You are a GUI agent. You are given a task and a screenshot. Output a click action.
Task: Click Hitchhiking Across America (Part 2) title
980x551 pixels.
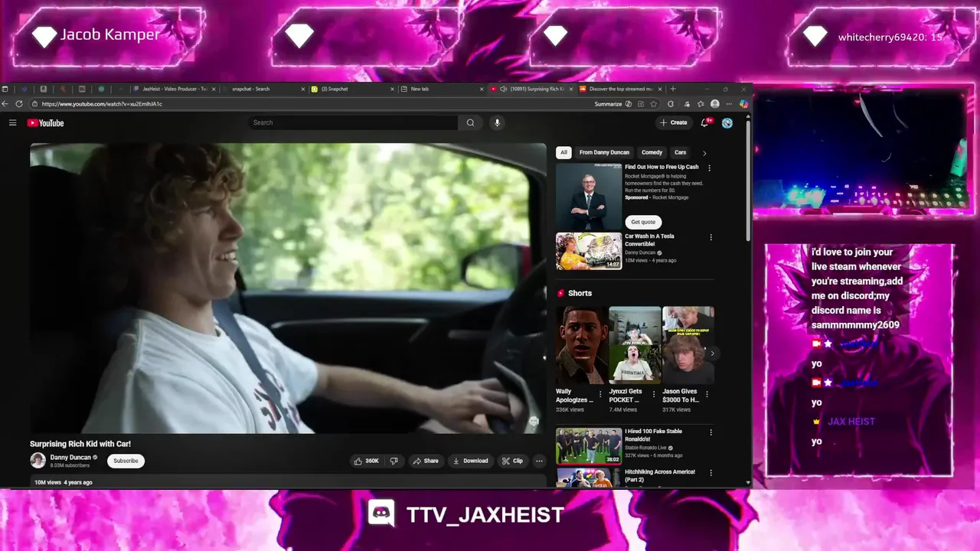tap(660, 475)
